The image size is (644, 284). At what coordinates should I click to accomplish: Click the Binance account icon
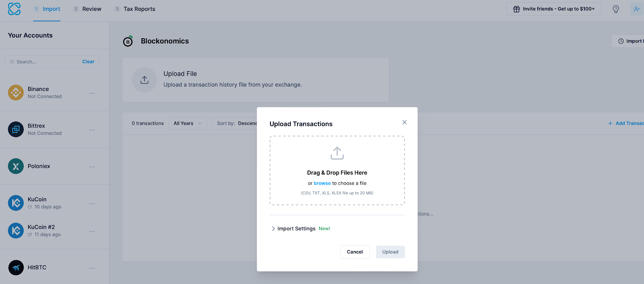click(16, 93)
